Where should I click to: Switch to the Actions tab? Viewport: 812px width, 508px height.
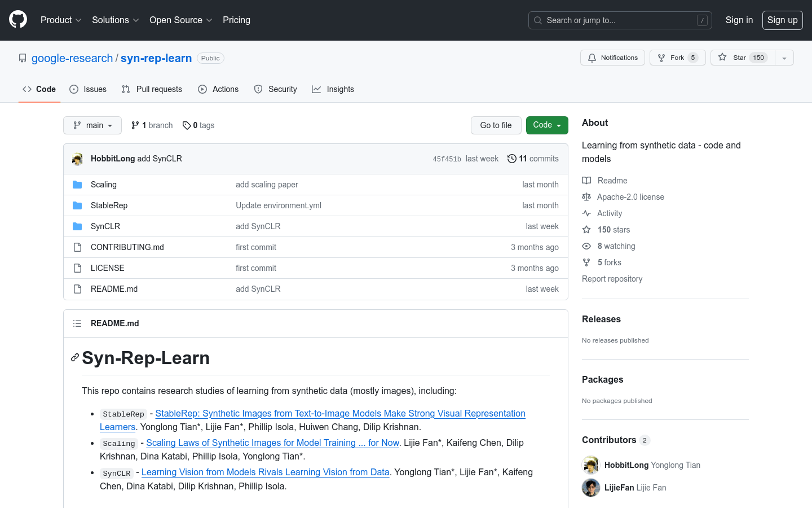(218, 89)
